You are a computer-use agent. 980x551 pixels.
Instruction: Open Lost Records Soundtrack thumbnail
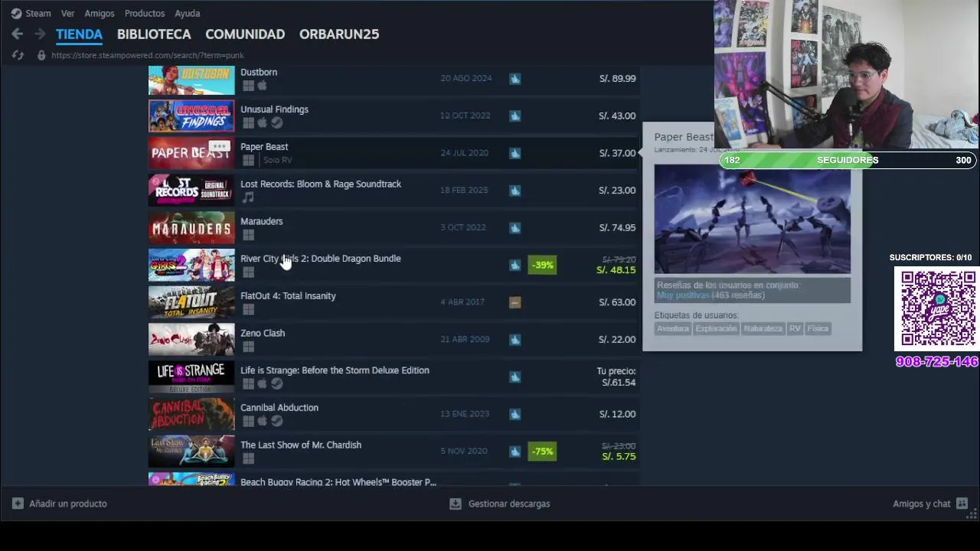click(191, 190)
